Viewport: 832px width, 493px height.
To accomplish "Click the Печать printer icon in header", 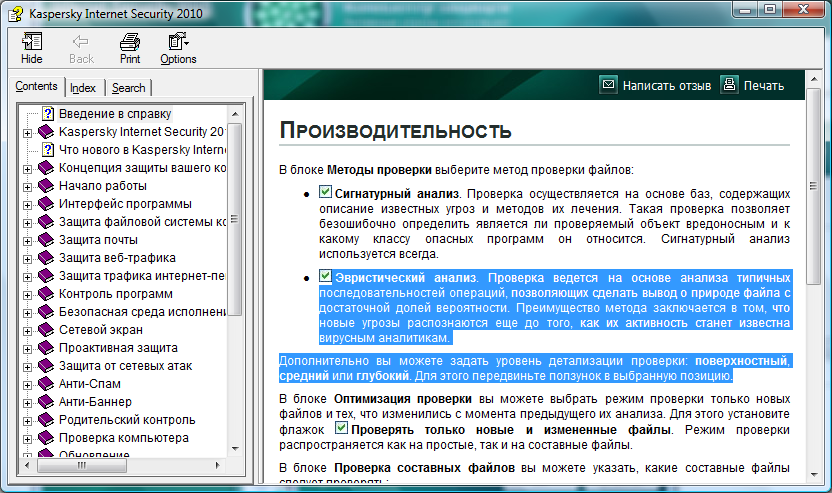I will point(730,85).
